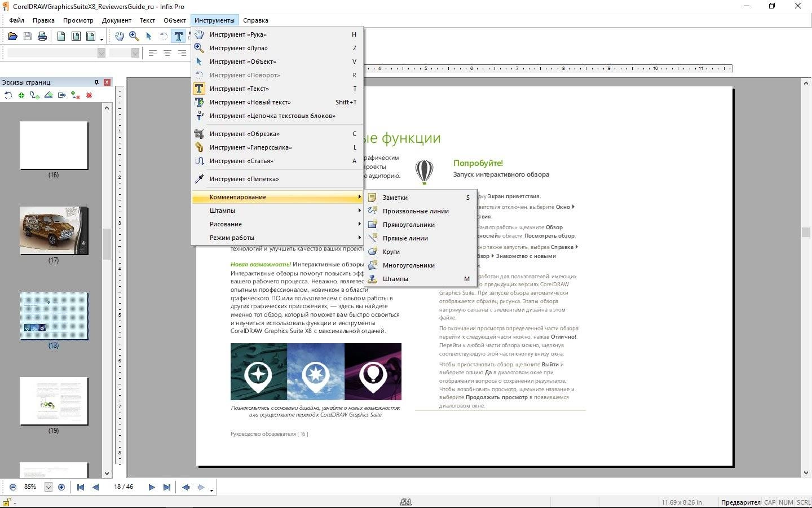Choose Инструмент «Лупа» from menu

[277, 48]
